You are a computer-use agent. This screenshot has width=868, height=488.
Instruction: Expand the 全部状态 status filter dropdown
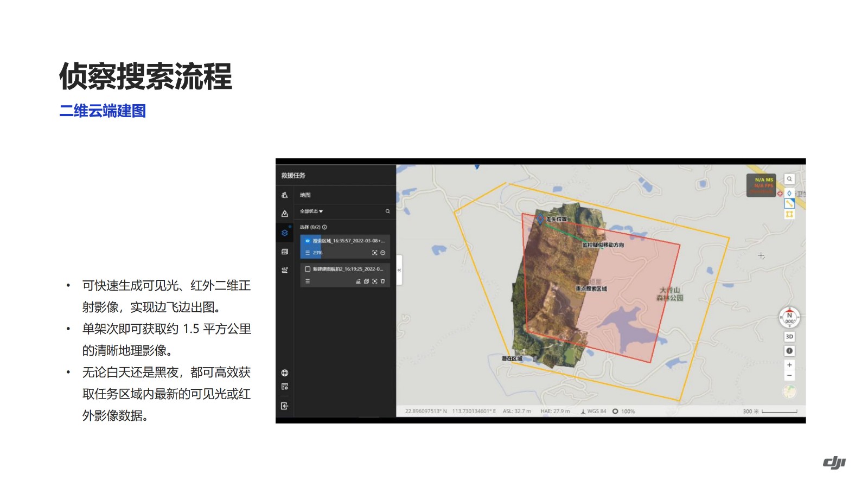311,211
